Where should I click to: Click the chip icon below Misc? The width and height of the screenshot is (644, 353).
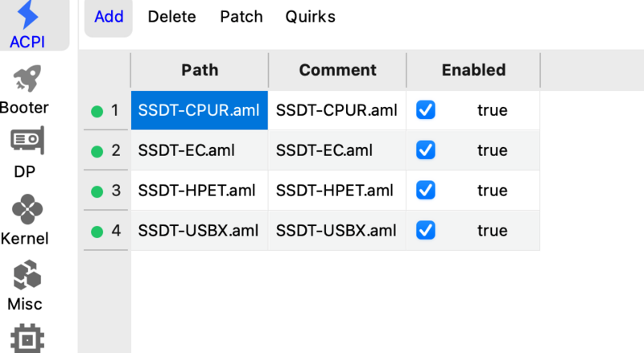[x=27, y=339]
